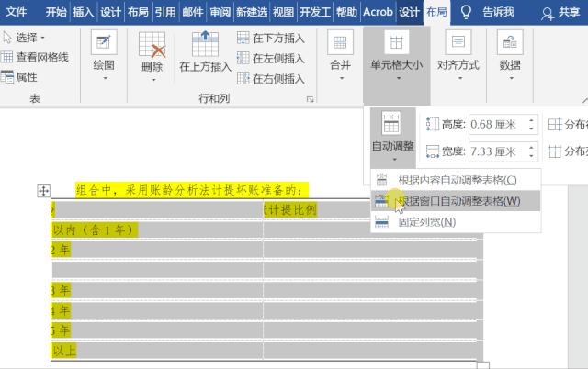Click the 高度 row height icon
This screenshot has height=369, width=588.
pyautogui.click(x=433, y=124)
